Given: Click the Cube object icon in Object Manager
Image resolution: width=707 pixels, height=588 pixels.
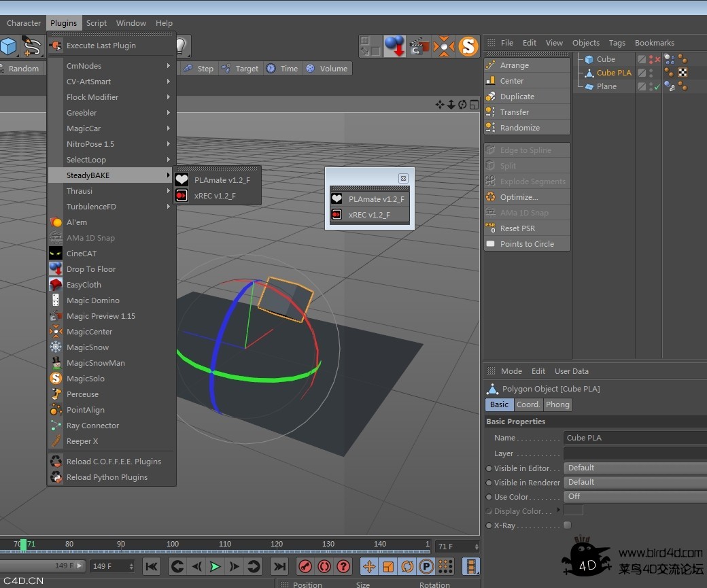Looking at the screenshot, I should [x=588, y=59].
